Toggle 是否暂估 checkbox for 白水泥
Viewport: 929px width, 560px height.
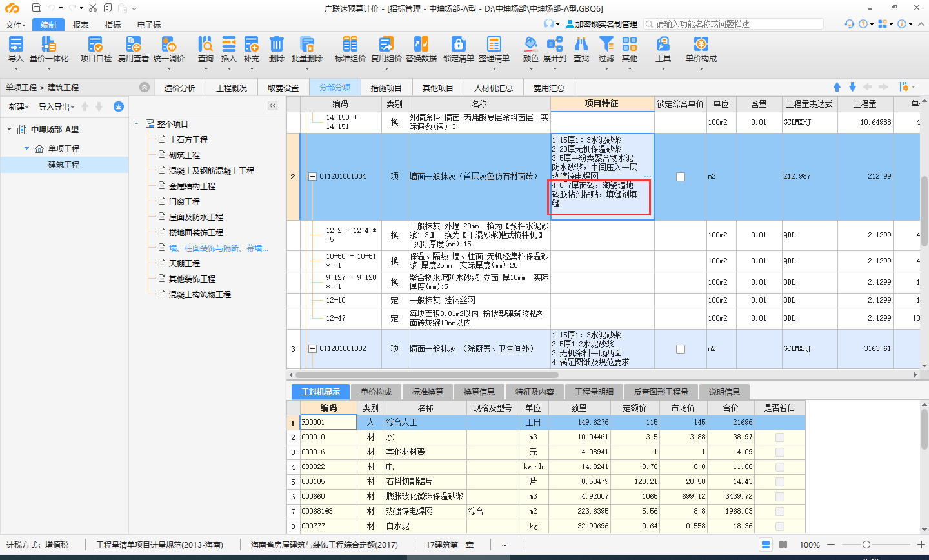click(779, 526)
